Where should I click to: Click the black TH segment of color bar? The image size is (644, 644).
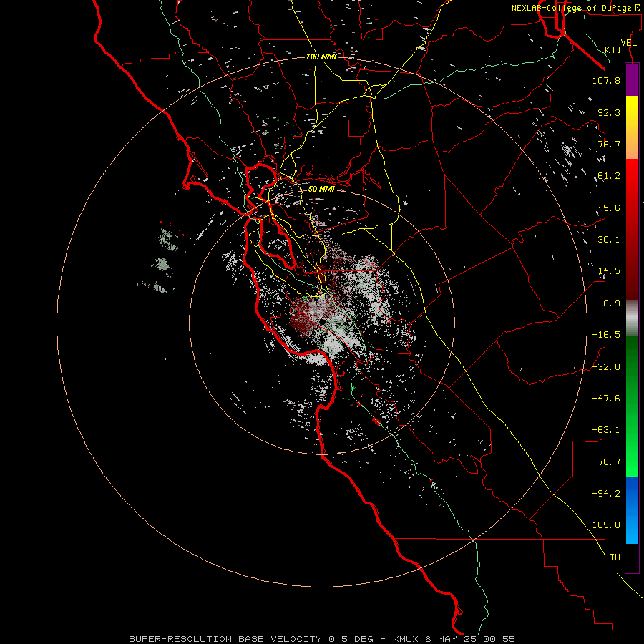(x=632, y=557)
